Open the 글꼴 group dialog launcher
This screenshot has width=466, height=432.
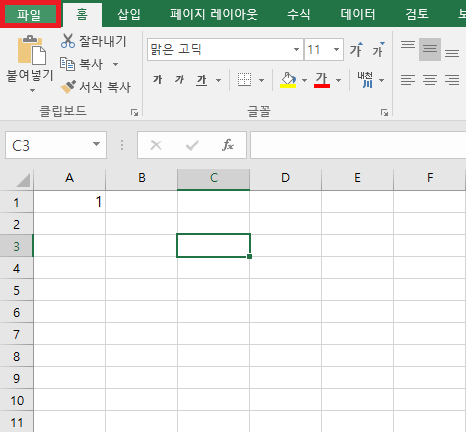(384, 112)
